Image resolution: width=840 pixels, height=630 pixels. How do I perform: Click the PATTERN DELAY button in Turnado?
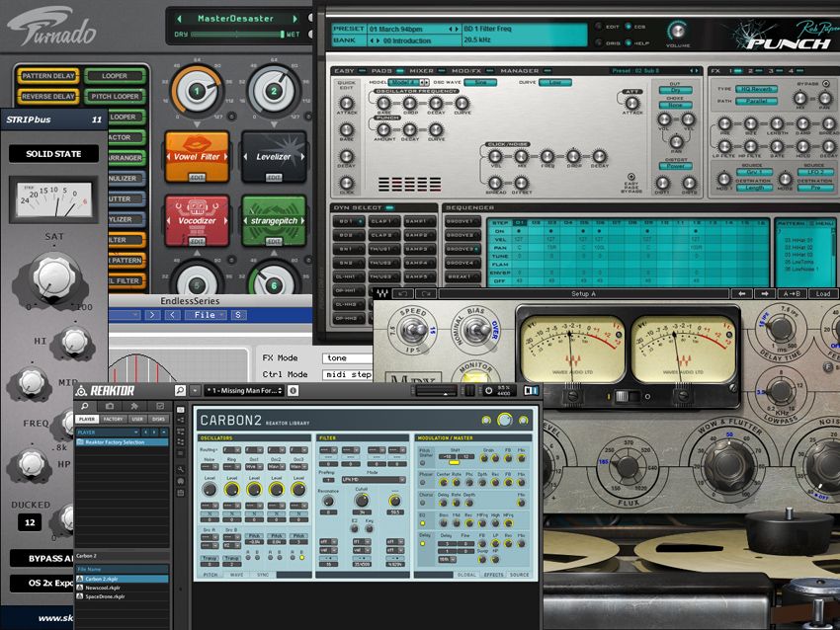(48, 76)
